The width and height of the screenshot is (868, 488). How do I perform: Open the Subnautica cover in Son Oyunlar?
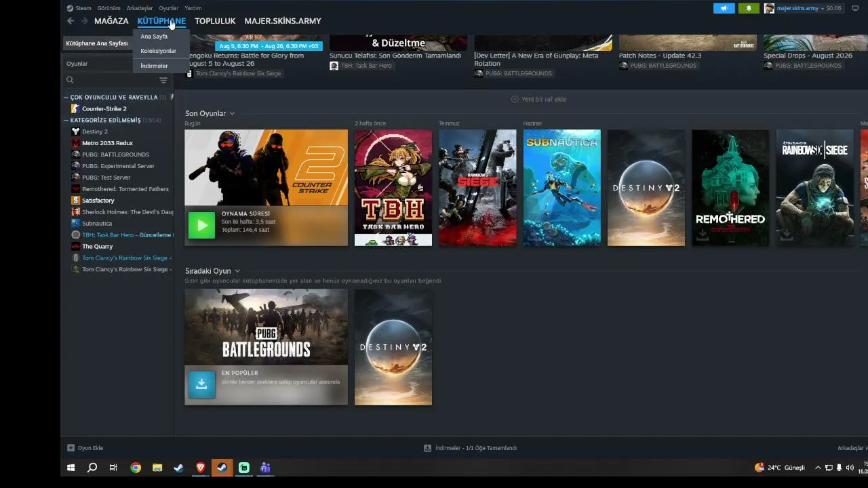pyautogui.click(x=562, y=188)
